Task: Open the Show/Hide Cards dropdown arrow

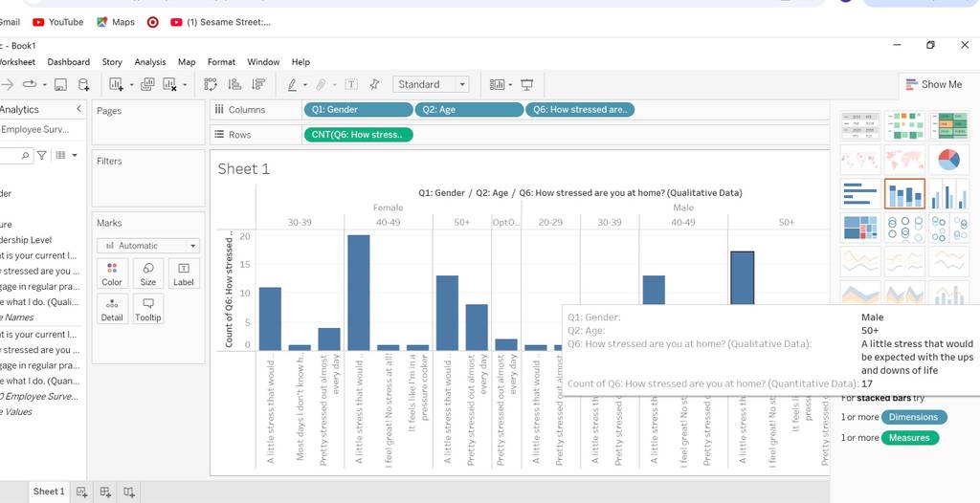Action: pos(511,85)
